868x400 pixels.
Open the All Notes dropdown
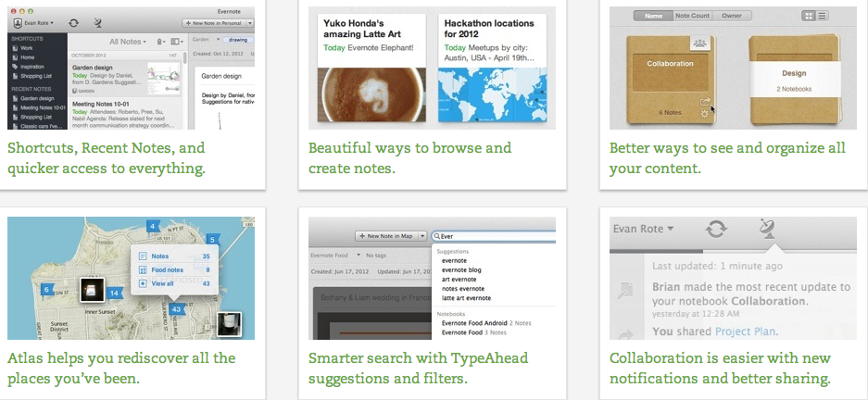pyautogui.click(x=128, y=42)
